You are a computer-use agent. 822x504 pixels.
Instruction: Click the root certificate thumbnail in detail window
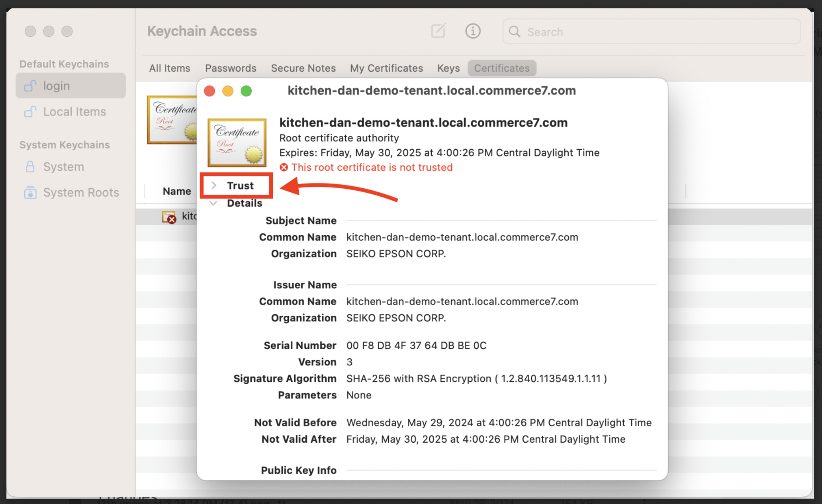(x=237, y=143)
